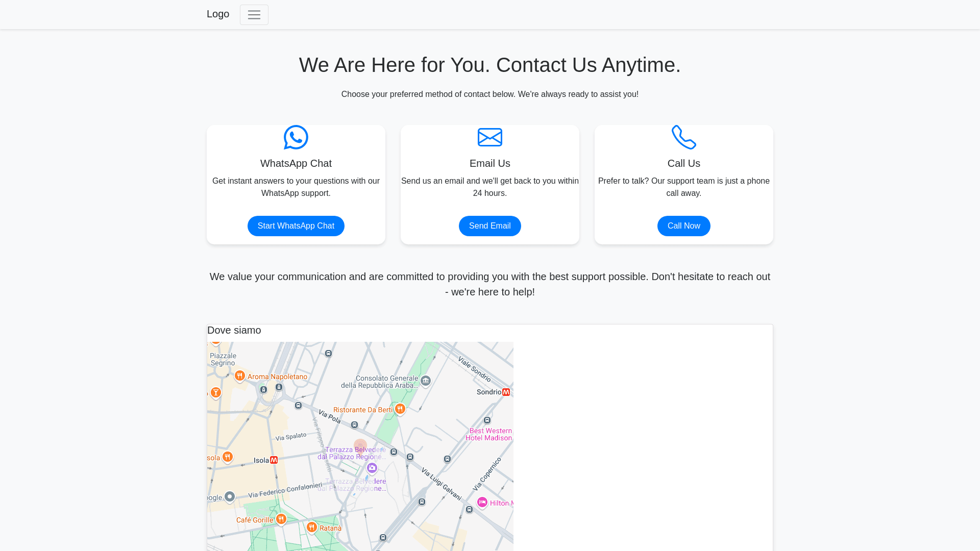The width and height of the screenshot is (980, 551).
Task: Open the hamburger navigation menu
Action: (x=254, y=15)
